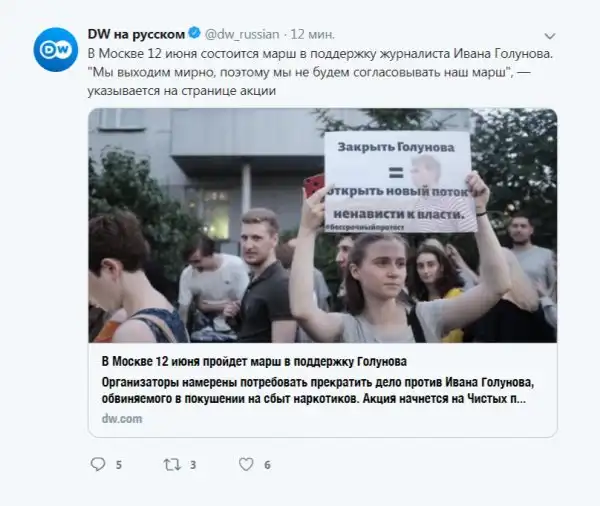Click the retweet count 3
The width and height of the screenshot is (600, 506).
coord(193,465)
